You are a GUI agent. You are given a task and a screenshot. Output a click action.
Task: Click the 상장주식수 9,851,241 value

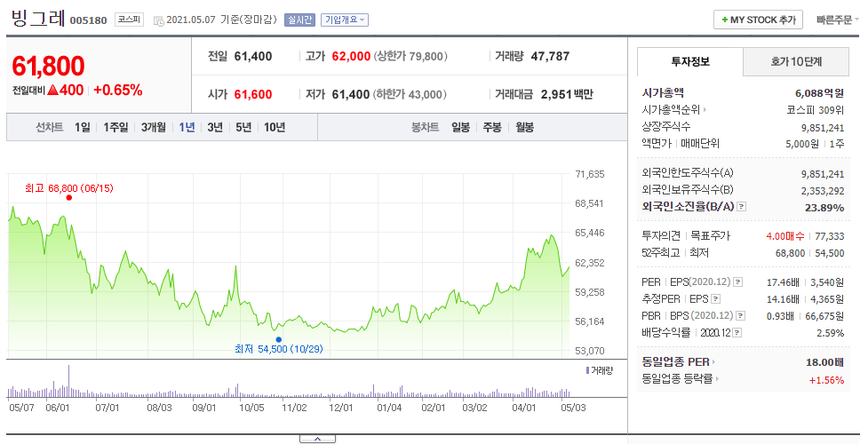(x=823, y=128)
